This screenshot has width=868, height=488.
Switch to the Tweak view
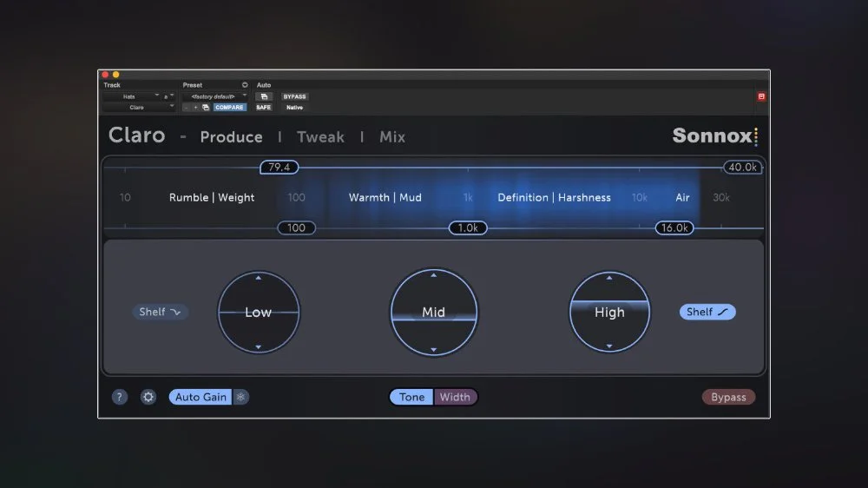pyautogui.click(x=320, y=137)
